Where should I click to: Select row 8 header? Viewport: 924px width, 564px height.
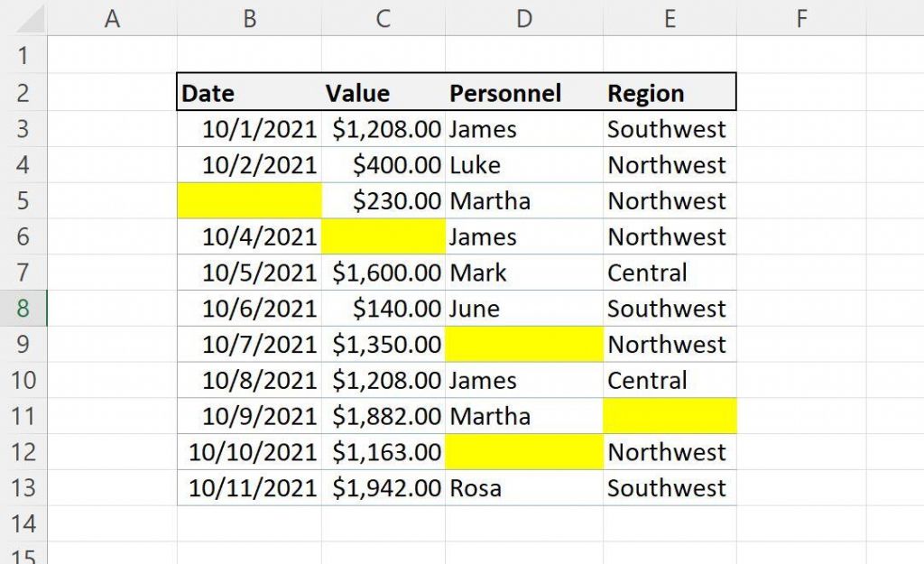tap(24, 308)
